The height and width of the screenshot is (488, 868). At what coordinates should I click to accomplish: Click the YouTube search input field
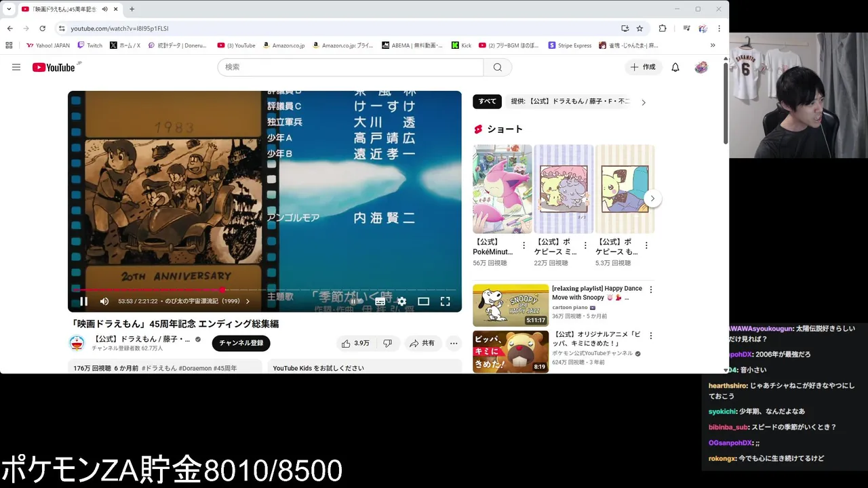tap(351, 67)
